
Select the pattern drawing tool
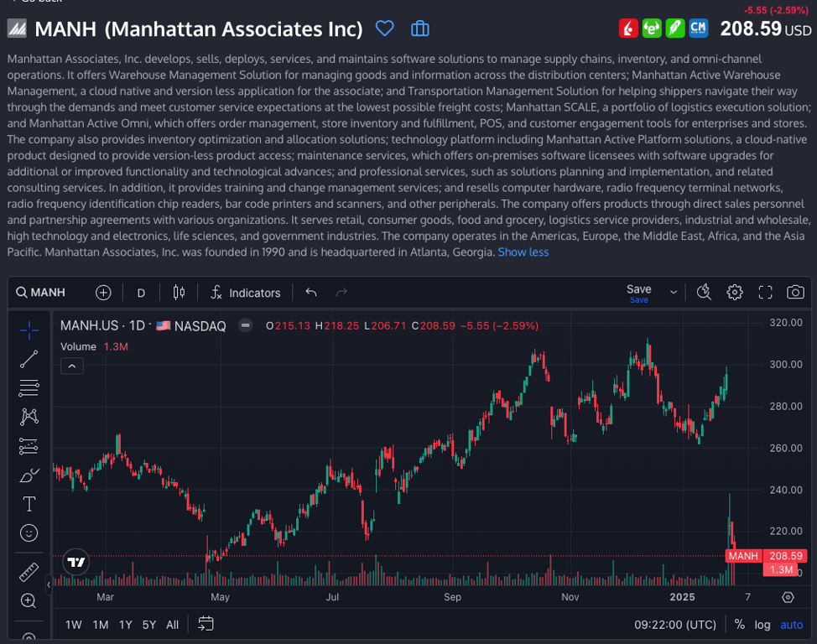tap(29, 417)
